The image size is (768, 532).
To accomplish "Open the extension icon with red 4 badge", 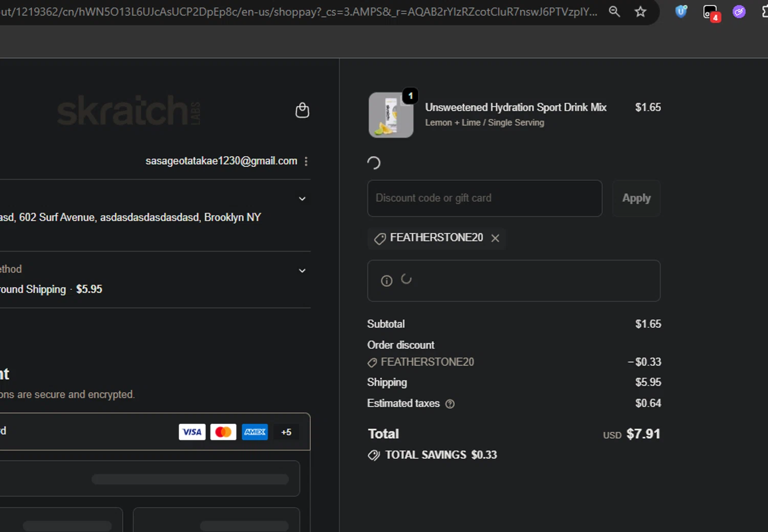I will tap(711, 13).
